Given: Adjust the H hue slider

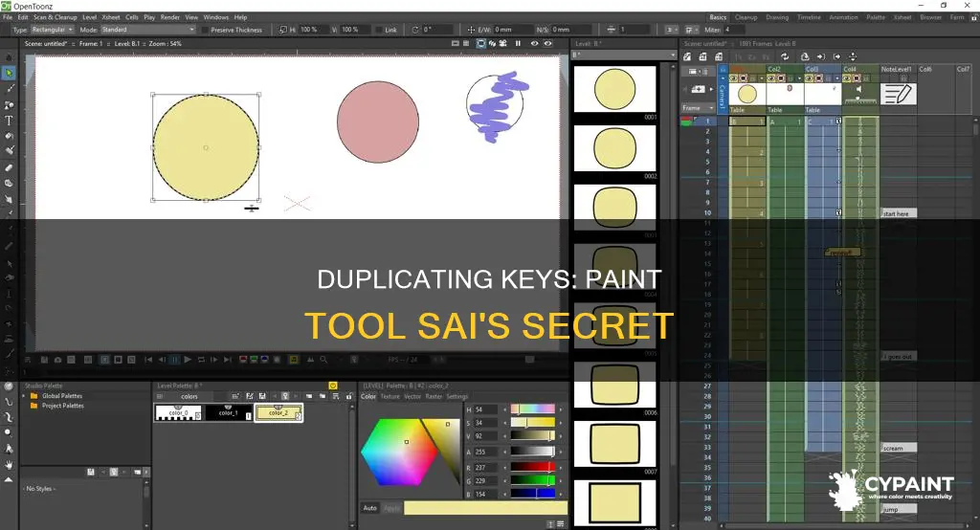Looking at the screenshot, I should point(532,409).
